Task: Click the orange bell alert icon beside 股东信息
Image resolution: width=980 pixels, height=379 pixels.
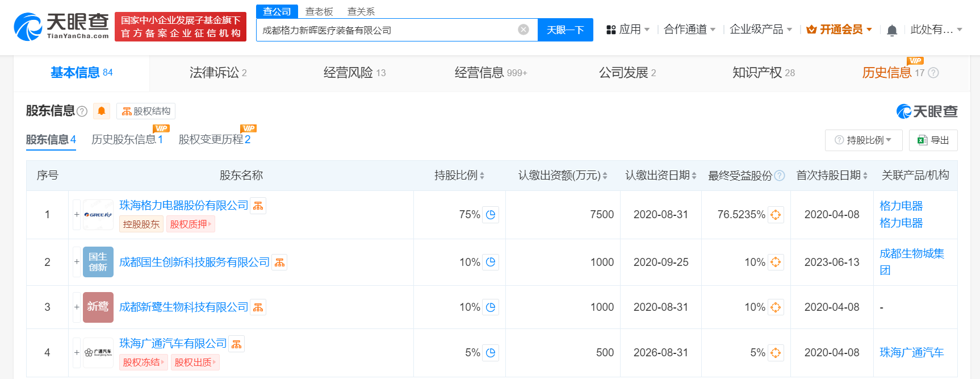Action: click(102, 111)
